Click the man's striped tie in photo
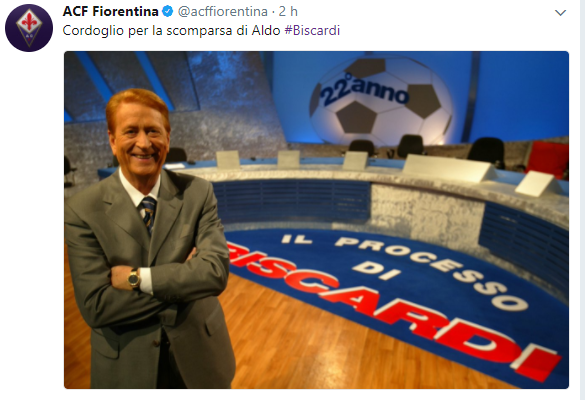The height and width of the screenshot is (400, 585). (148, 214)
